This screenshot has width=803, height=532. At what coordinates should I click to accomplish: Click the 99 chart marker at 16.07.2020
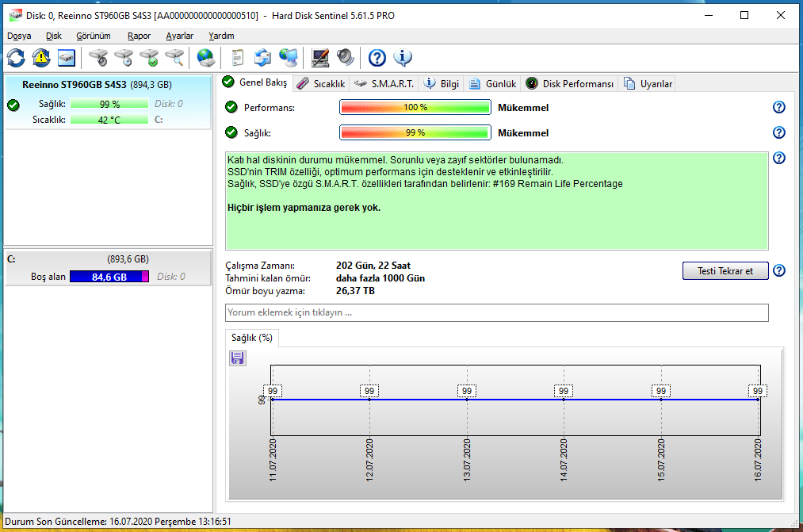pyautogui.click(x=758, y=391)
